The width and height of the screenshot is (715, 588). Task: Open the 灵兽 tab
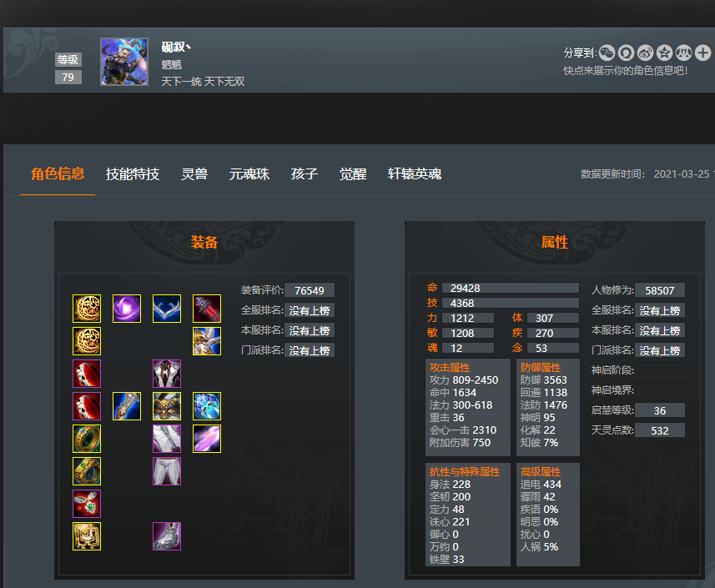[x=194, y=173]
